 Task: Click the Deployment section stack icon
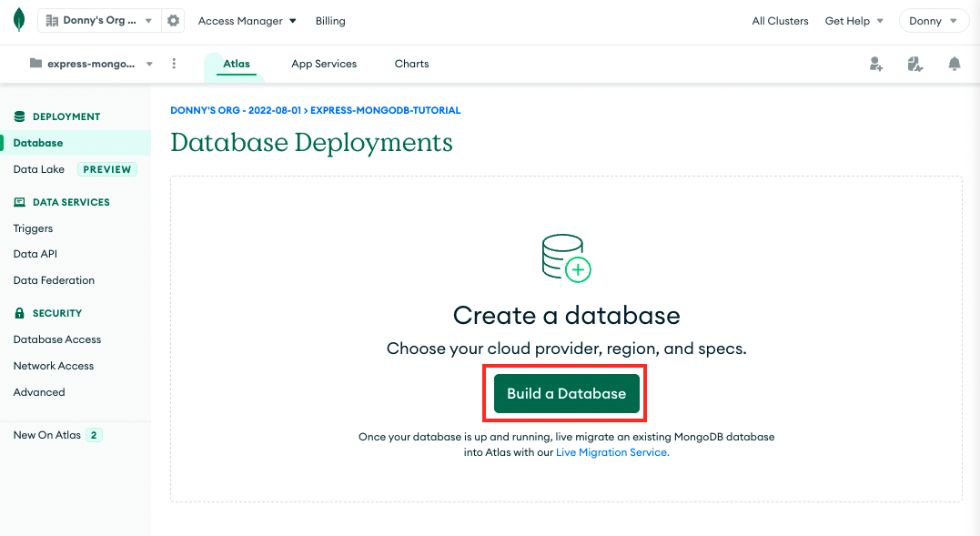pos(19,116)
